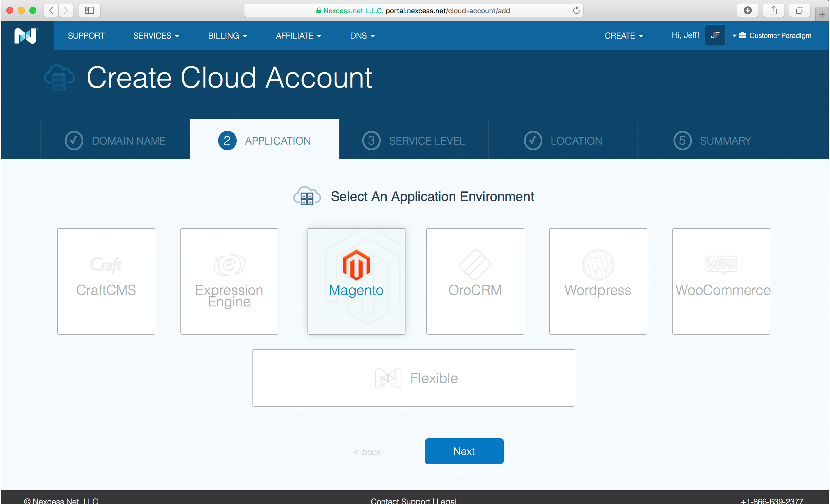Click the "Create Cloud Account" page title
Viewport: 830px width, 504px height.
pyautogui.click(x=229, y=77)
